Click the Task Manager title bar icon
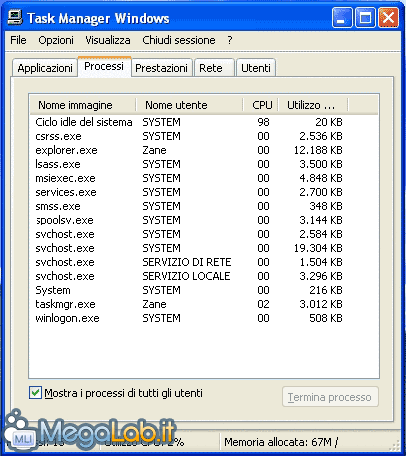 coord(15,17)
